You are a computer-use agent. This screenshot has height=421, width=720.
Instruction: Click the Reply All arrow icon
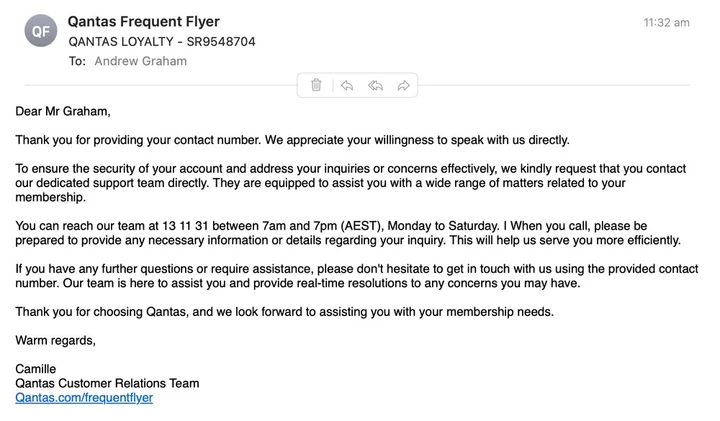[x=375, y=85]
